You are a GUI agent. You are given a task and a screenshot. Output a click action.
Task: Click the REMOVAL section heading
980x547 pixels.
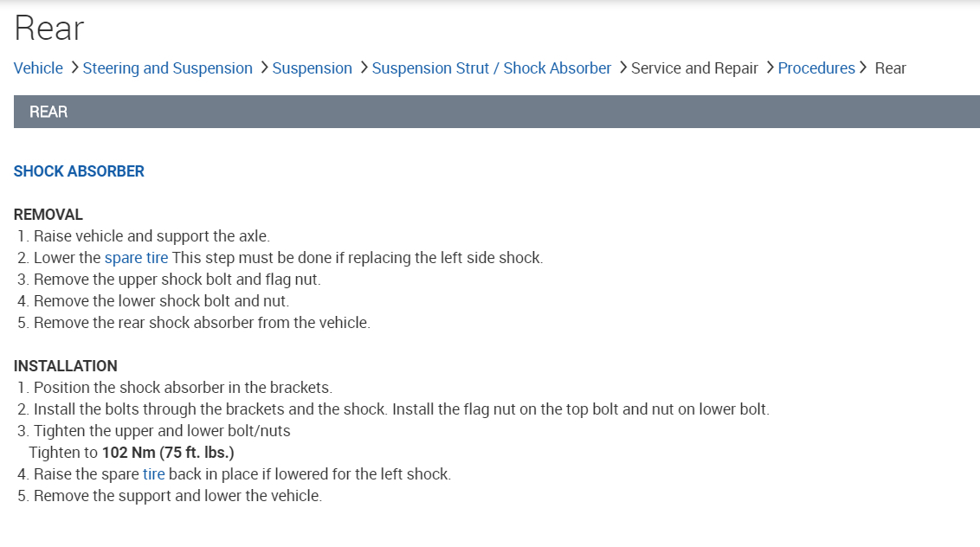48,215
